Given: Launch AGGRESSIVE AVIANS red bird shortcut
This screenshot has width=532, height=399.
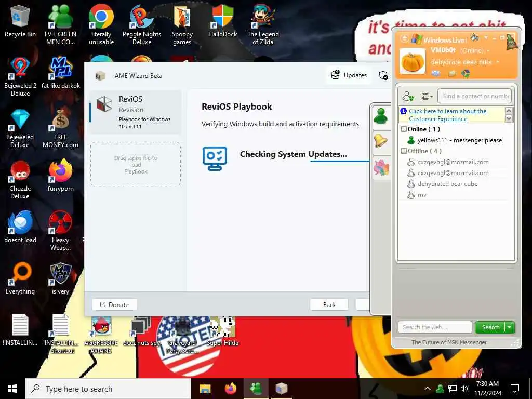Looking at the screenshot, I should tap(101, 334).
